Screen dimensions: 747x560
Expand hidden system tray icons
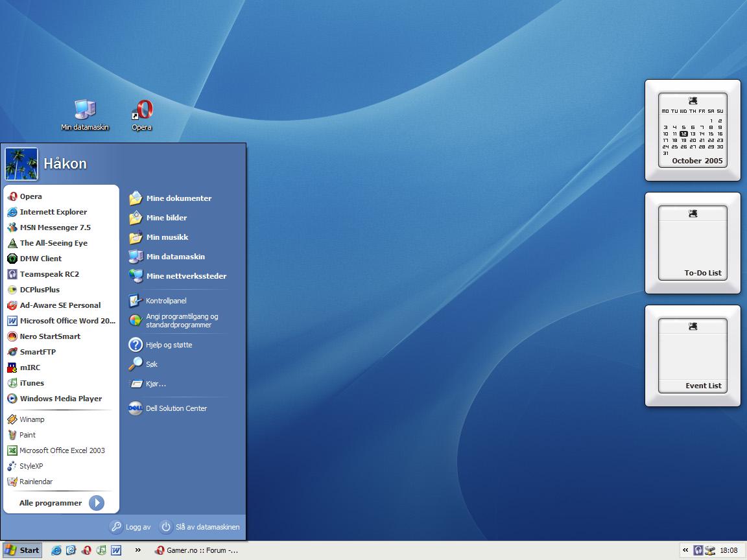tap(685, 550)
